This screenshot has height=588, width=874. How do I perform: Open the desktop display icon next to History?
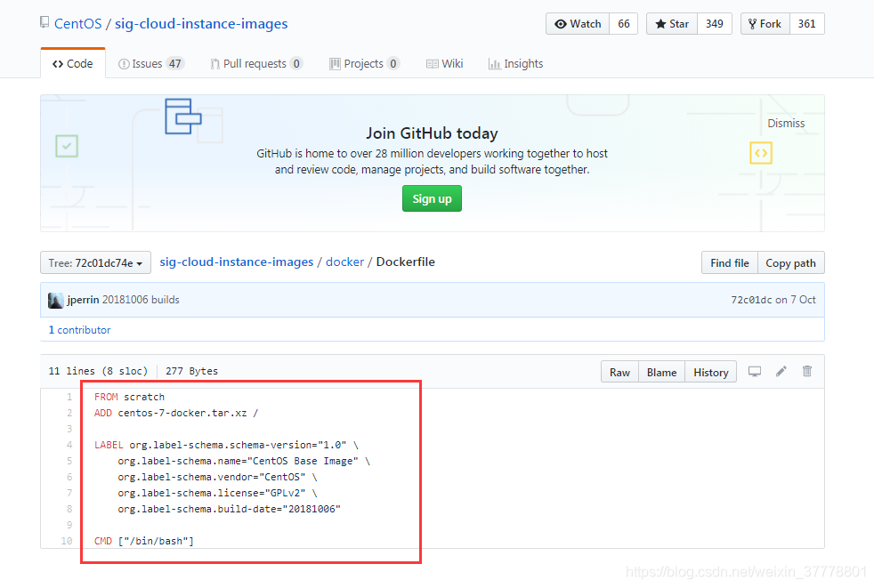point(755,371)
